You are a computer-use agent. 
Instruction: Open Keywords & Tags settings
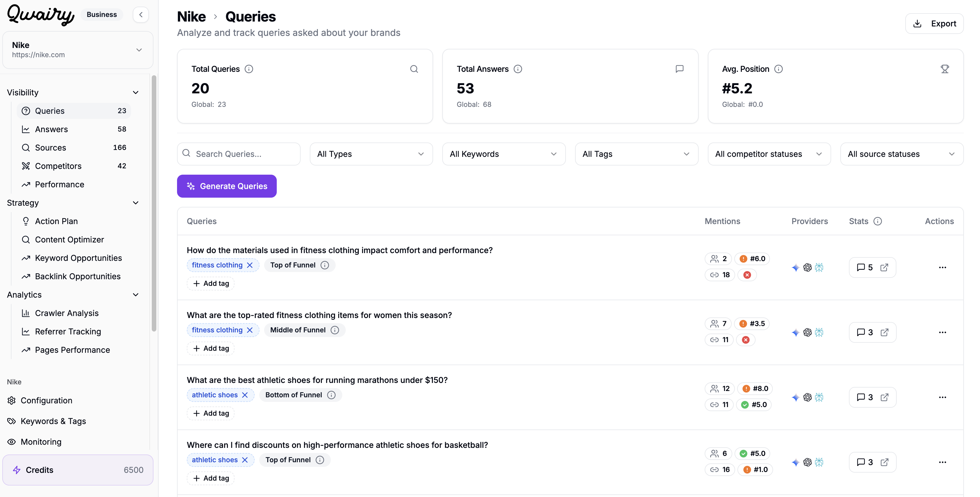(46, 421)
